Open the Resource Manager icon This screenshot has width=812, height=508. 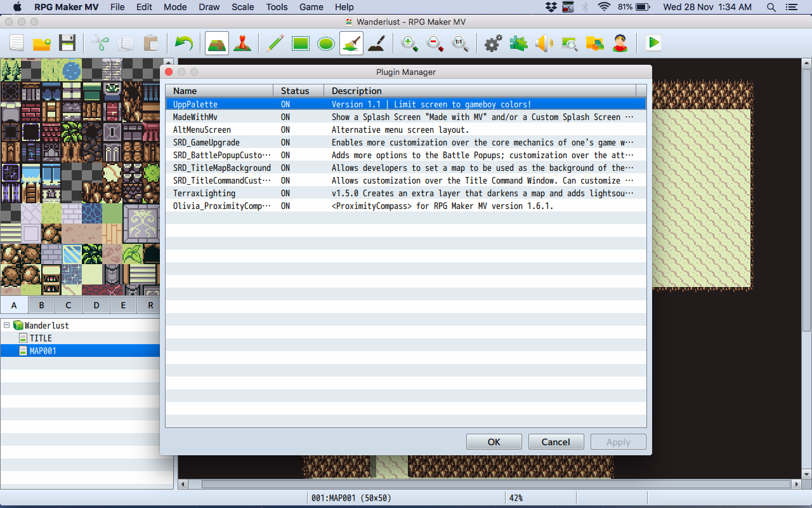pyautogui.click(x=595, y=43)
